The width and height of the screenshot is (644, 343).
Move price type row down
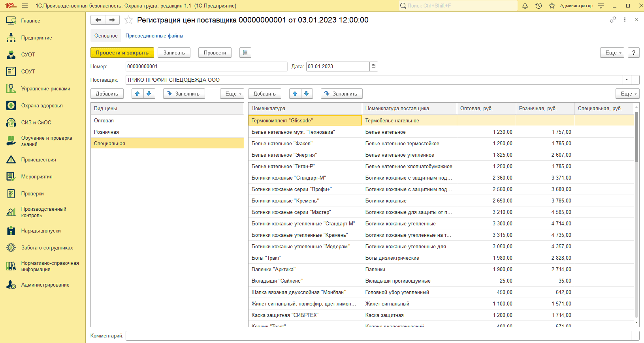pos(149,94)
